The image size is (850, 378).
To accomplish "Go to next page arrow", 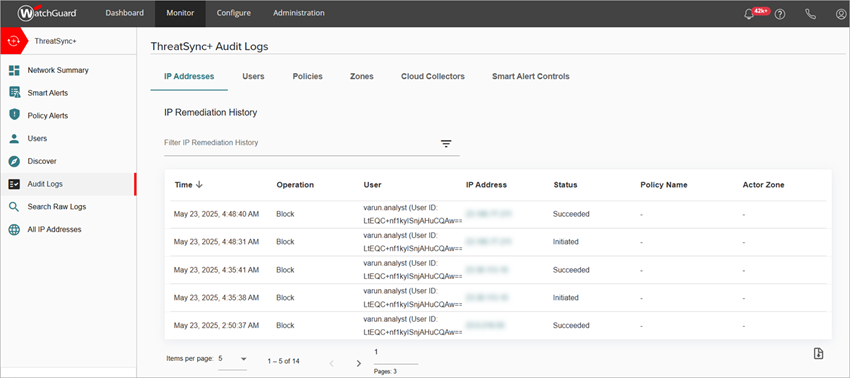I will point(358,363).
